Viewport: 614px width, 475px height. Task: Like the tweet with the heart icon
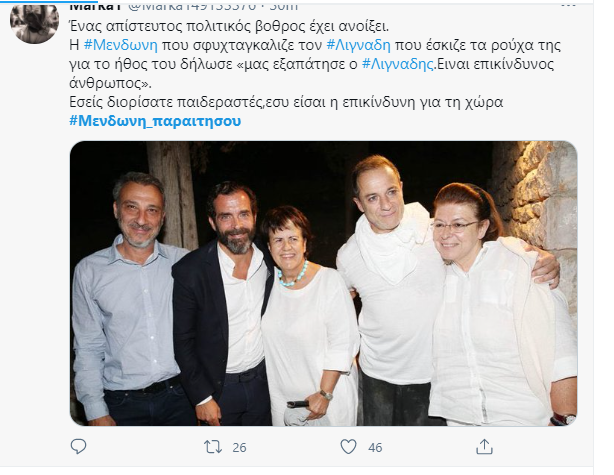pos(348,447)
